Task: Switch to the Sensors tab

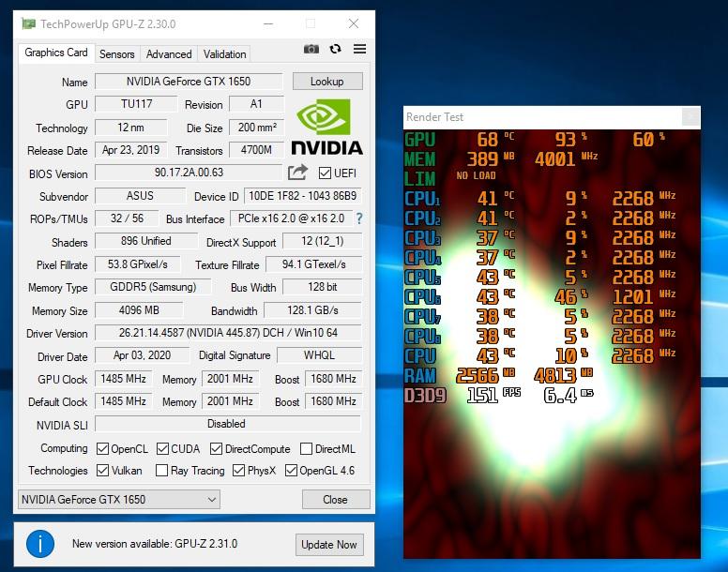Action: 117,54
